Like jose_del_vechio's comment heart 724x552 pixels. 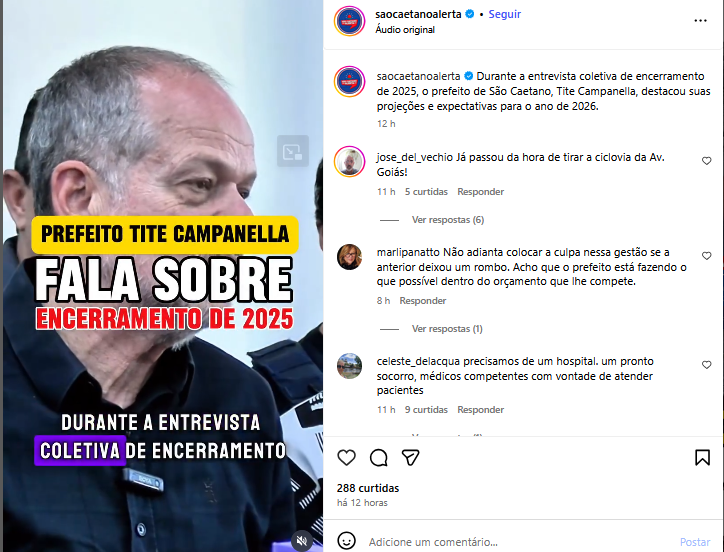tap(706, 161)
